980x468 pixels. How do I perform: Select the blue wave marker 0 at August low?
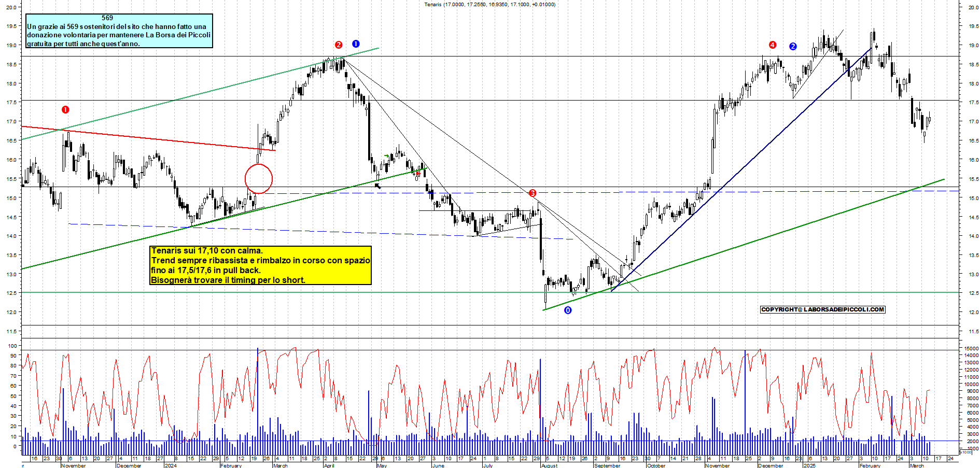(568, 310)
